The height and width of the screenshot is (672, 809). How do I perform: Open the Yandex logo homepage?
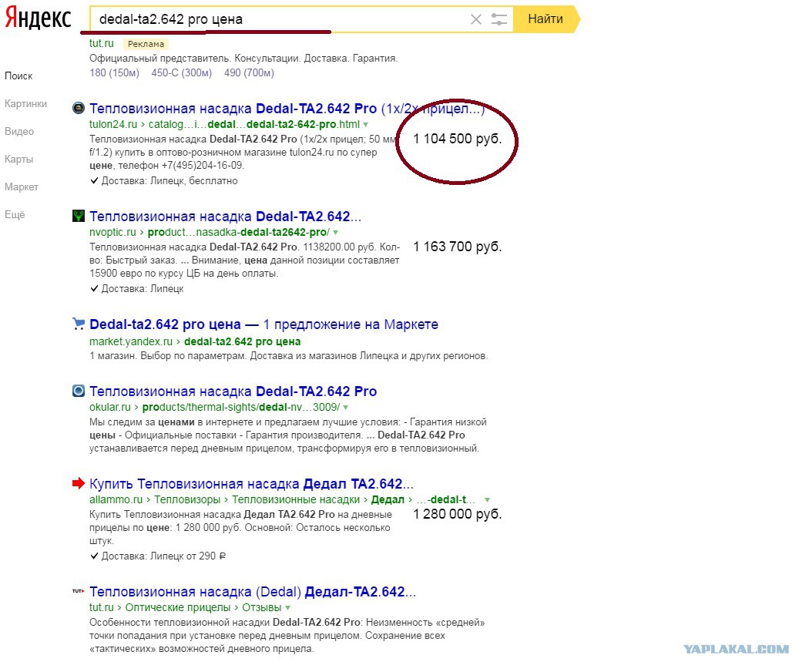[x=38, y=18]
